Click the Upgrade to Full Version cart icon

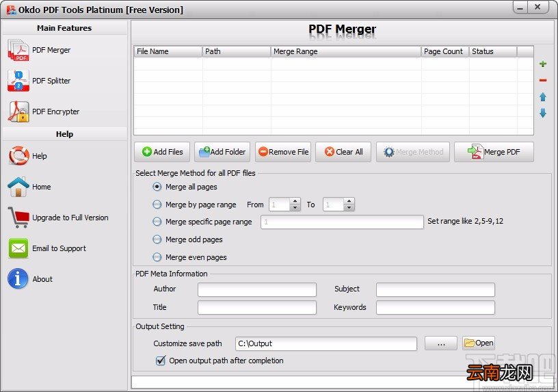(18, 217)
